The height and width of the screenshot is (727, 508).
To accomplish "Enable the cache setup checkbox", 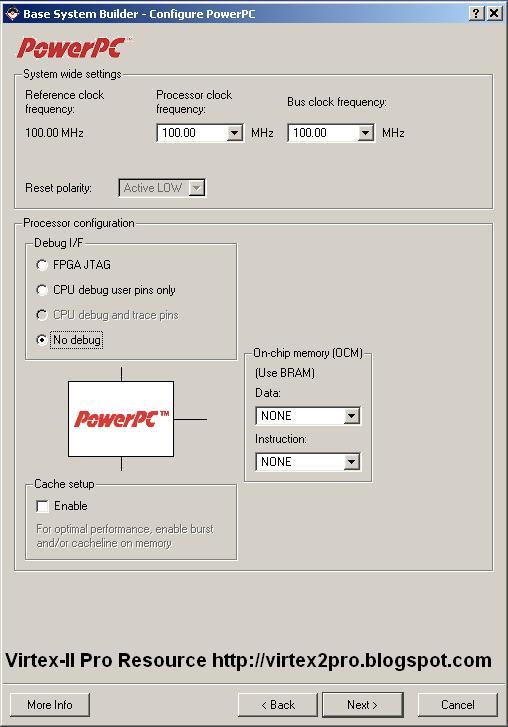I will (x=42, y=506).
